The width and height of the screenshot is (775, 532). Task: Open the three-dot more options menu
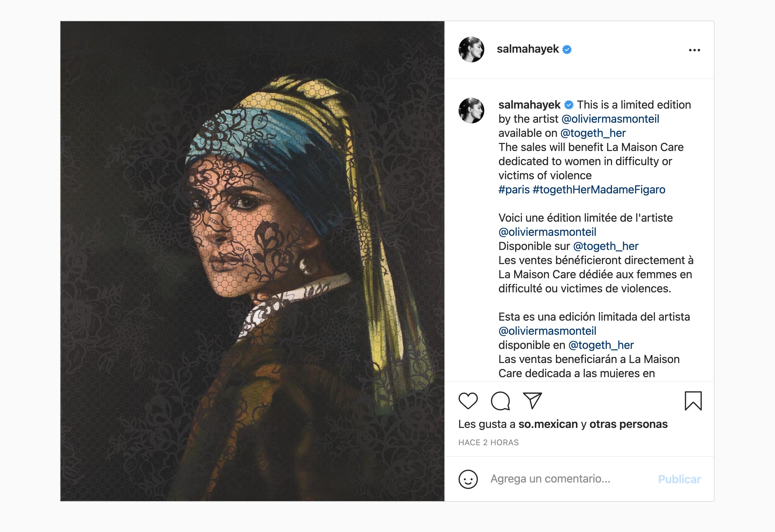point(694,50)
